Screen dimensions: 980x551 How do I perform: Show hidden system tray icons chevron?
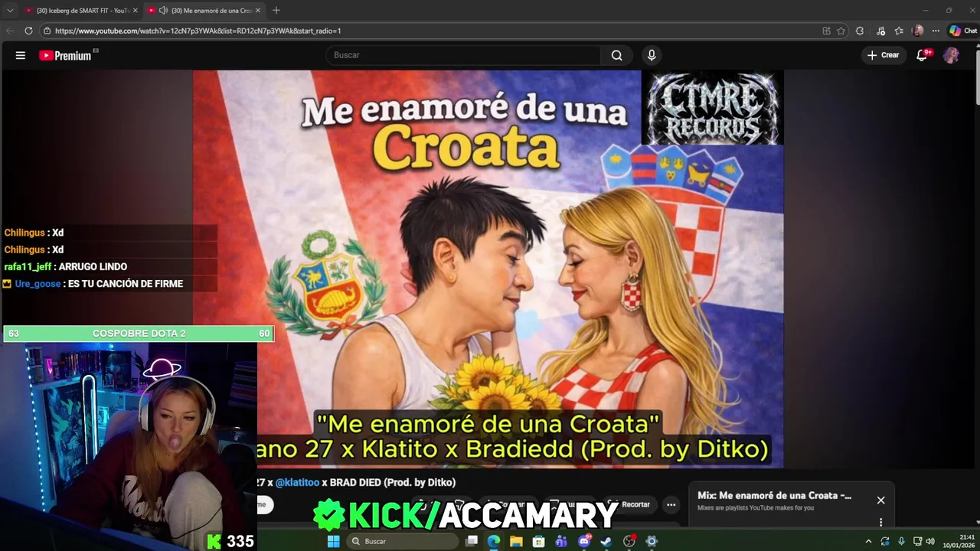[868, 541]
